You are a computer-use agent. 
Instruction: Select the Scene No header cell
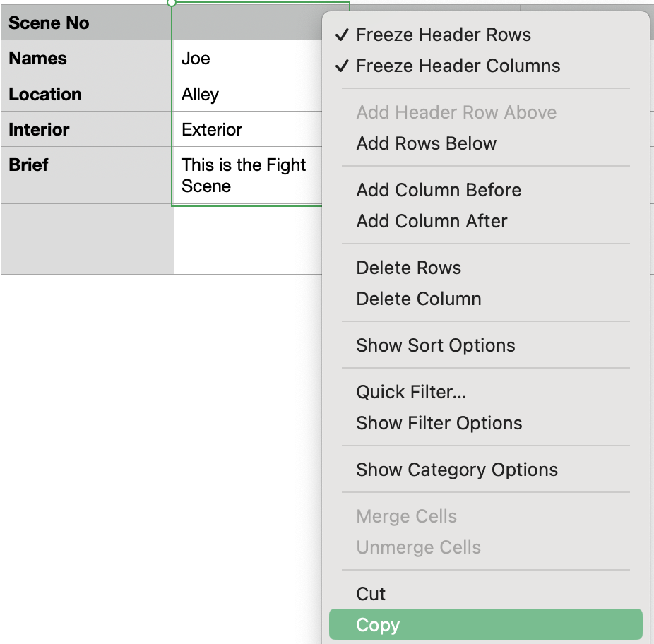[x=87, y=23]
